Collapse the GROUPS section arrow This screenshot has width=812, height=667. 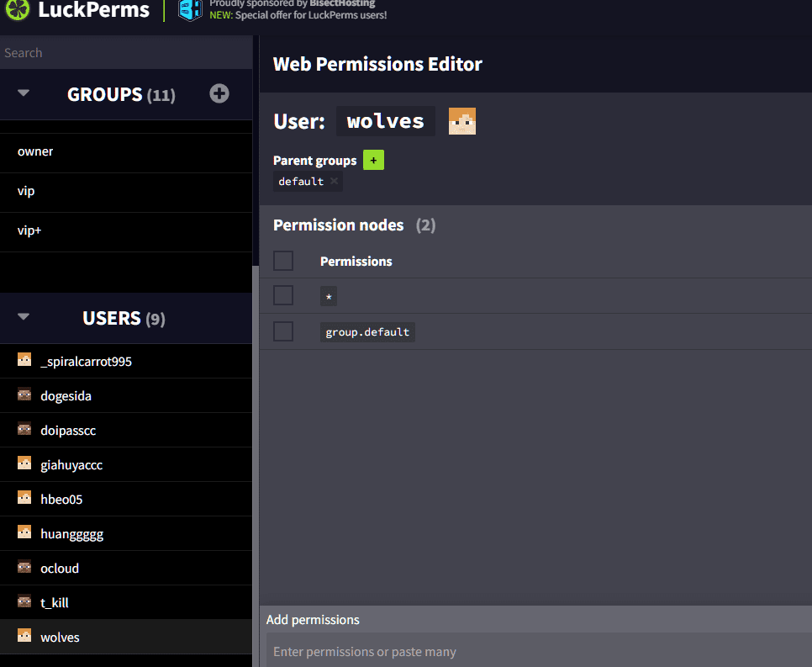[24, 93]
